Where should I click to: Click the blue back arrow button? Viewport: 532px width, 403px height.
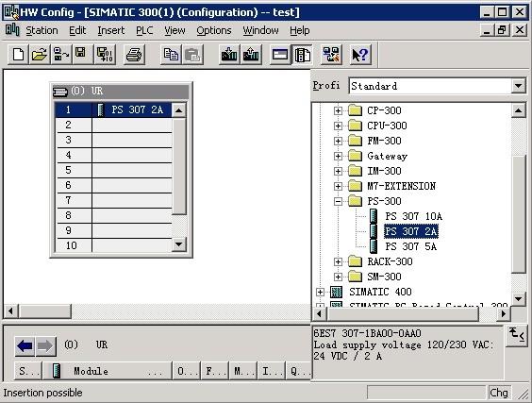tap(25, 346)
